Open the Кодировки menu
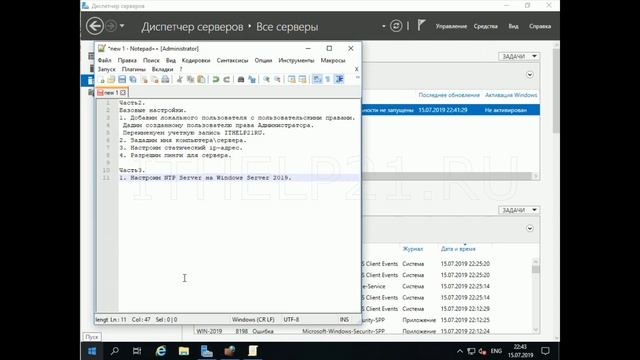 [x=196, y=60]
